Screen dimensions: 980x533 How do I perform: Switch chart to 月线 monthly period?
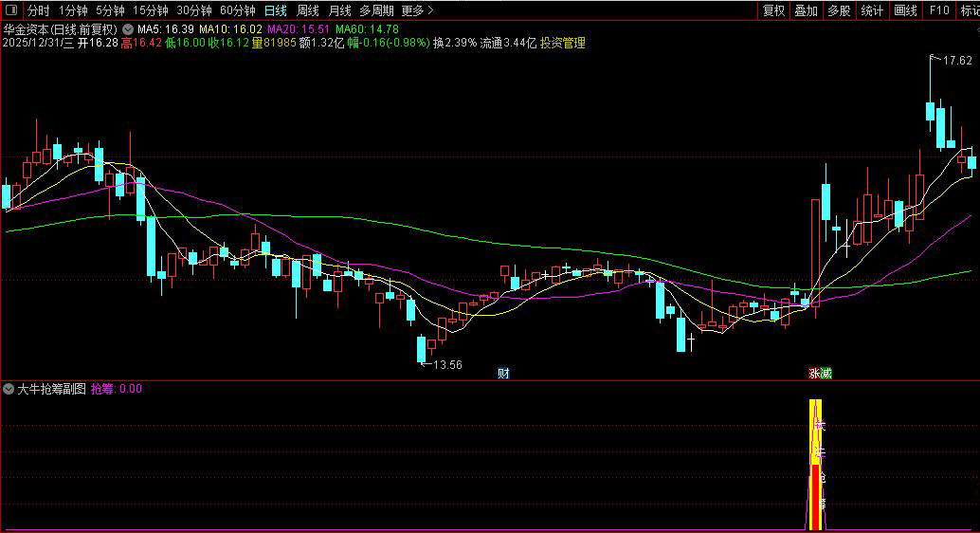tap(338, 11)
